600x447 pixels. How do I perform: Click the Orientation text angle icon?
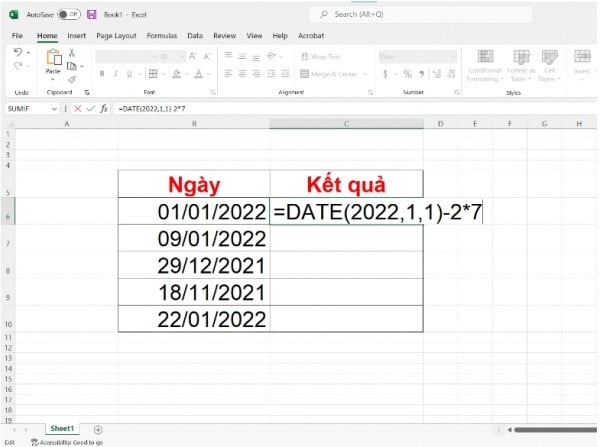[x=272, y=56]
